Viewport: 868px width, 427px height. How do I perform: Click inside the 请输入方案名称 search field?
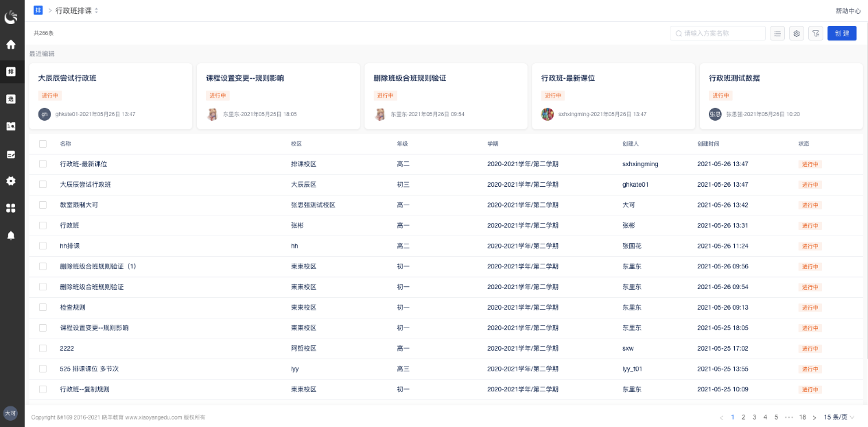coord(718,33)
